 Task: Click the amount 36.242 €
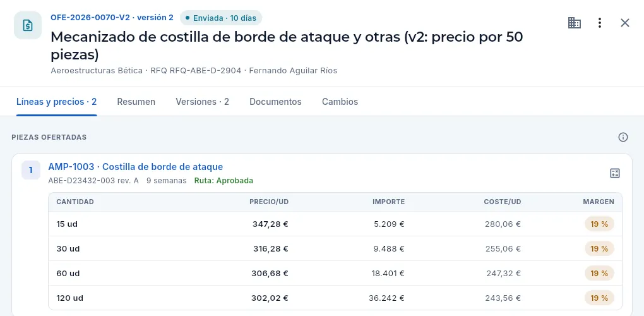click(386, 298)
